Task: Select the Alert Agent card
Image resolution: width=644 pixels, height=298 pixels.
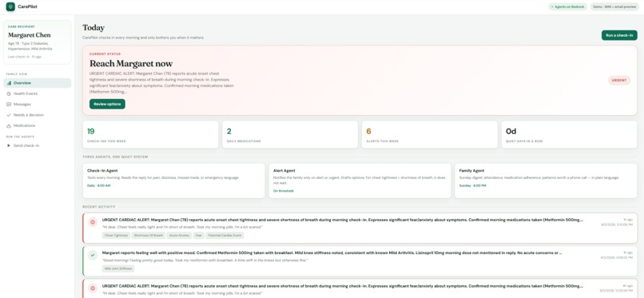Action: click(x=360, y=181)
